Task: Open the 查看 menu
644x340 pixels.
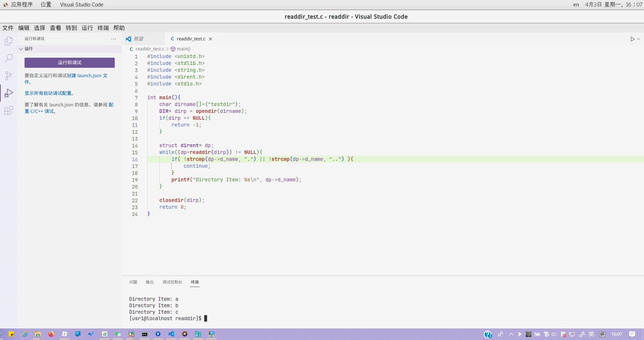Action: [56, 28]
